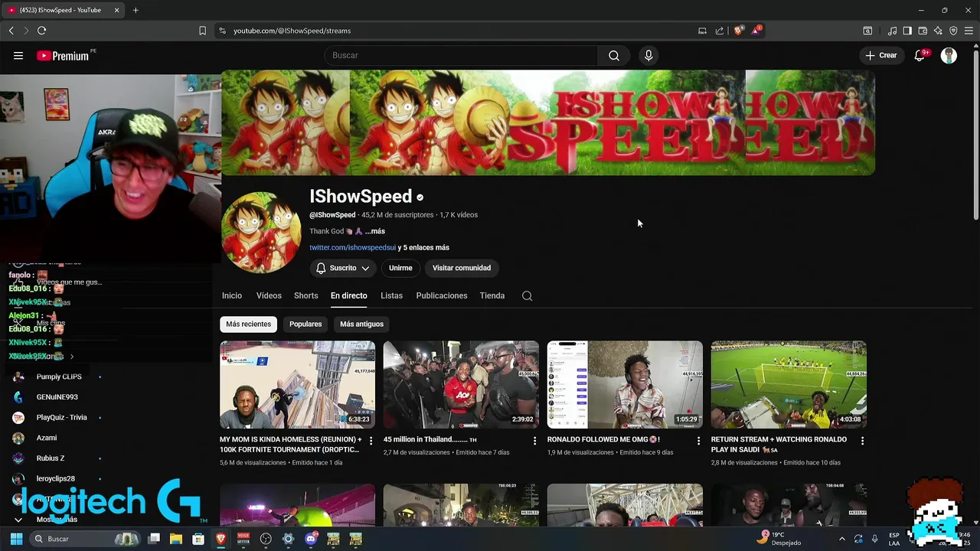Open Windows Start menu
This screenshot has height=551, width=980.
[x=16, y=539]
